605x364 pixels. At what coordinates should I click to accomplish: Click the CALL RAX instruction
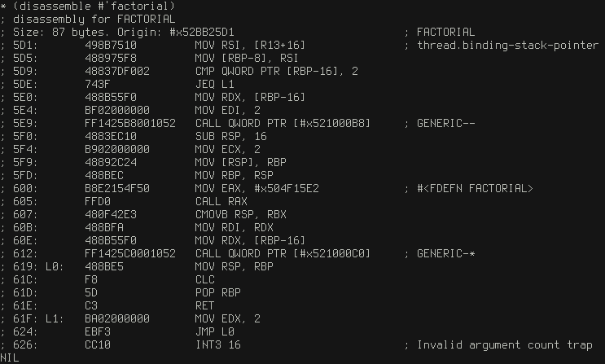pos(221,201)
